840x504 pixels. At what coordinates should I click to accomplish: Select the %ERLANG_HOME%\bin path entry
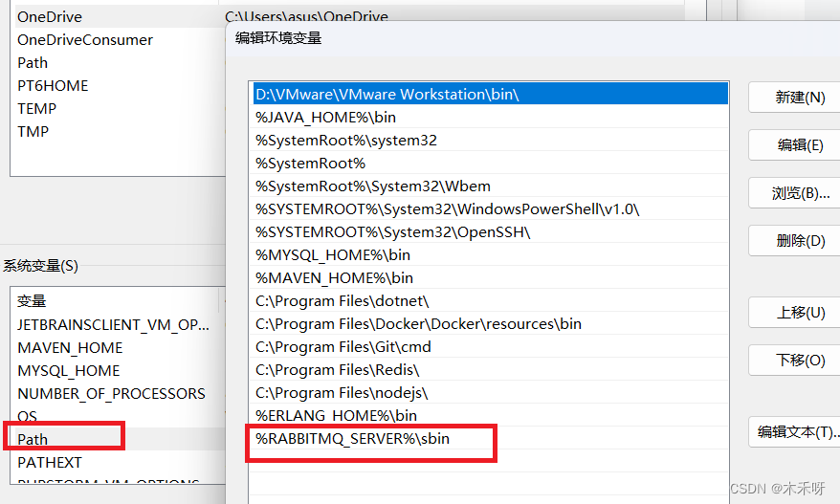pos(336,415)
